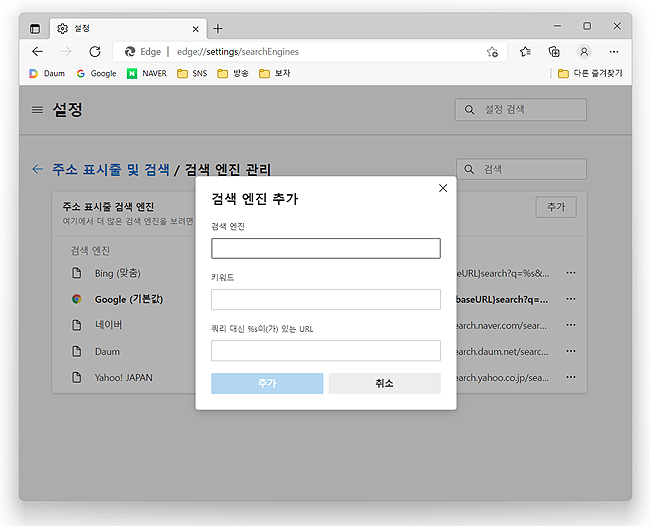Click the 취소 cancel button

pyautogui.click(x=385, y=383)
